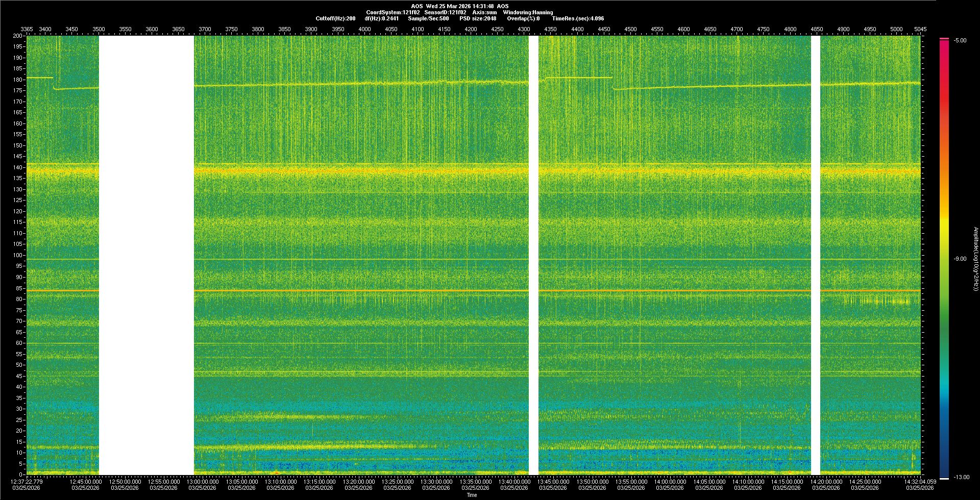Select the PSD size:2048 parameter text

coord(478,18)
